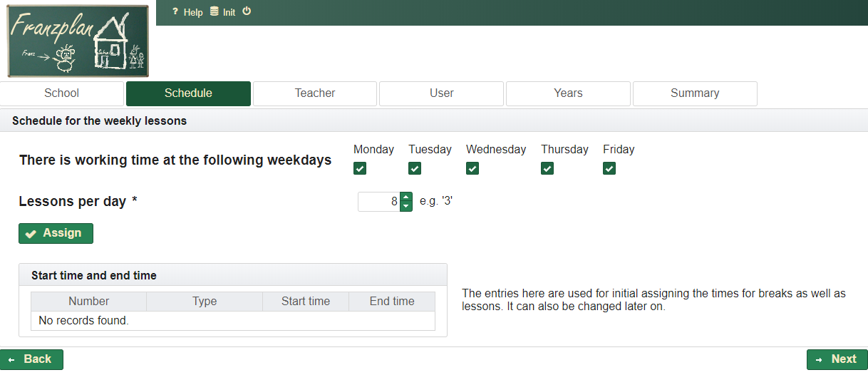
Task: Open the Summary tab
Action: point(695,93)
